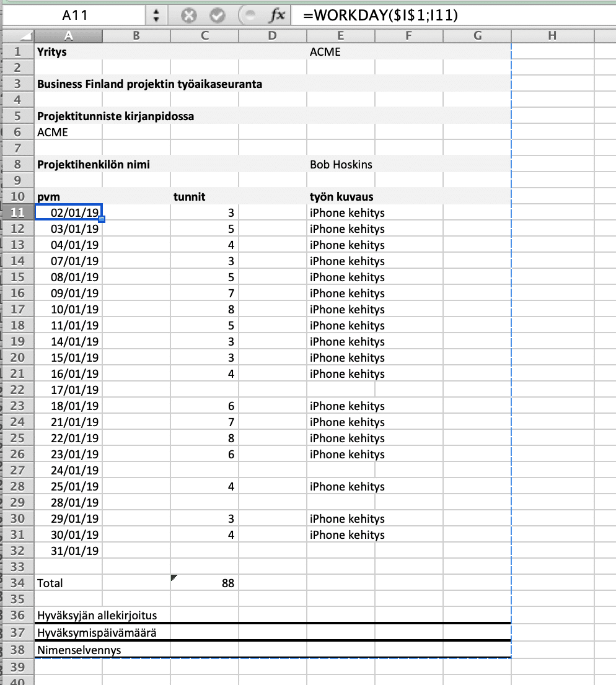
Task: Confirm the formula entry with the checkmark
Action: [x=218, y=15]
